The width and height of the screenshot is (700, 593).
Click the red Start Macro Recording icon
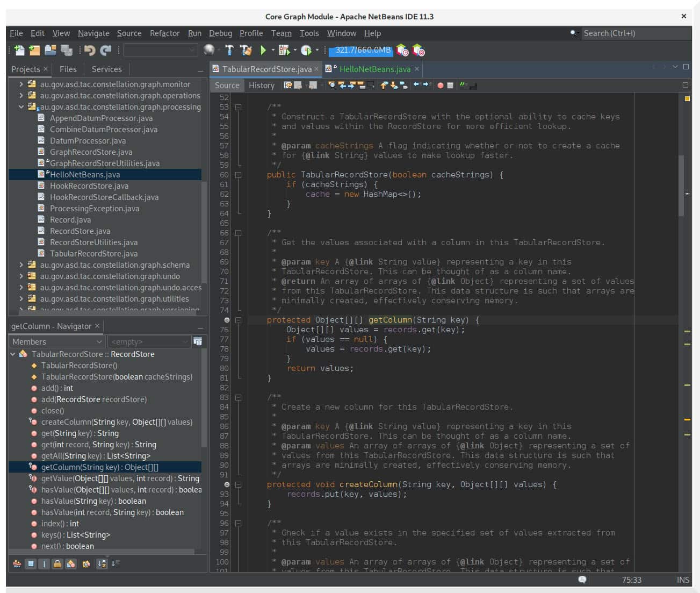(x=441, y=85)
